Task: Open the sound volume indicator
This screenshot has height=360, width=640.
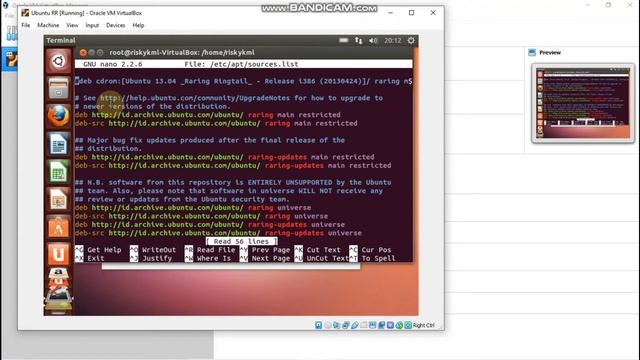Action: tap(373, 40)
